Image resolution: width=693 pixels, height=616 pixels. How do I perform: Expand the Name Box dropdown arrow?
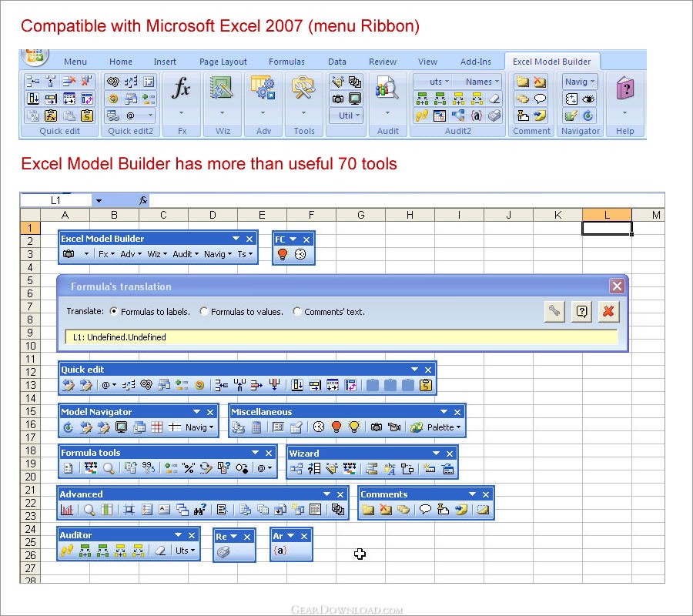[x=99, y=201]
